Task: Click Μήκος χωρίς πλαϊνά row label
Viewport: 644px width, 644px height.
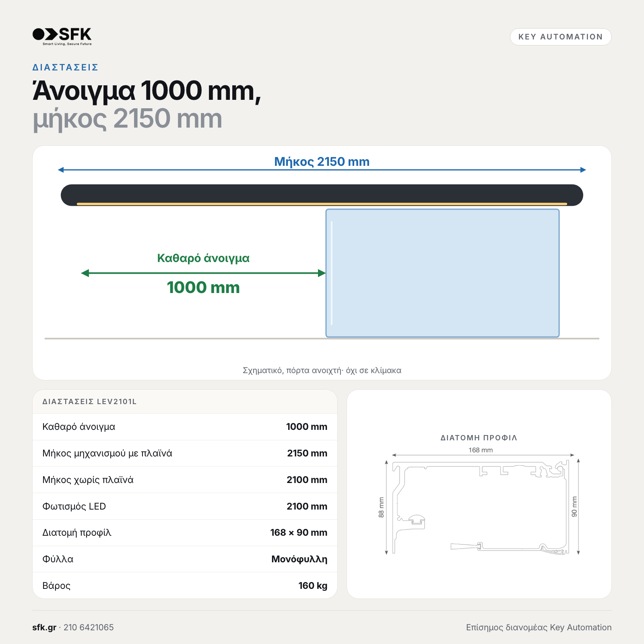Action: point(88,480)
